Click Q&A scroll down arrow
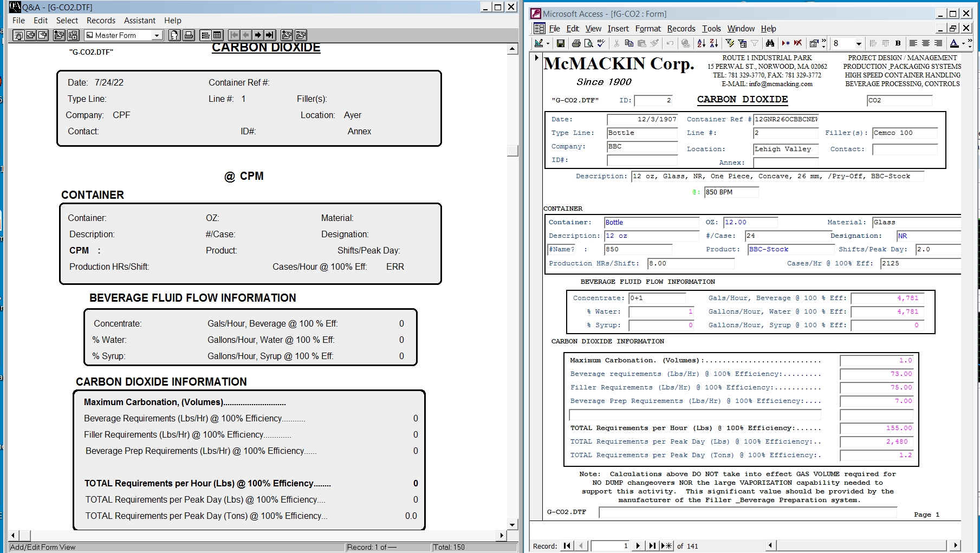This screenshot has width=980, height=553. (512, 524)
